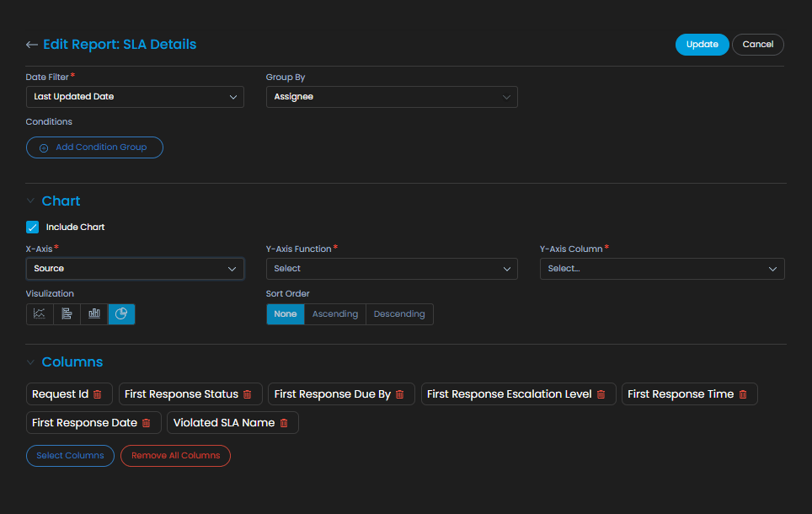The image size is (812, 514).
Task: Set sort order to Ascending
Action: coord(335,314)
